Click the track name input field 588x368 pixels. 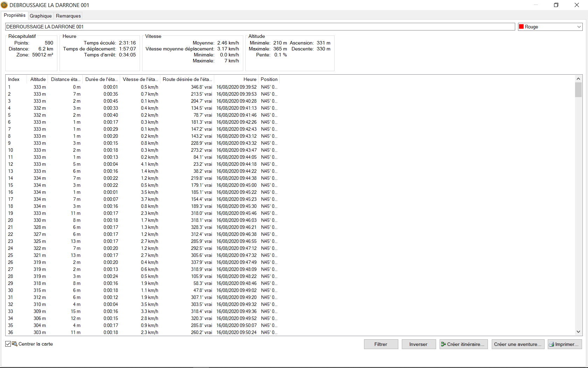tap(260, 27)
